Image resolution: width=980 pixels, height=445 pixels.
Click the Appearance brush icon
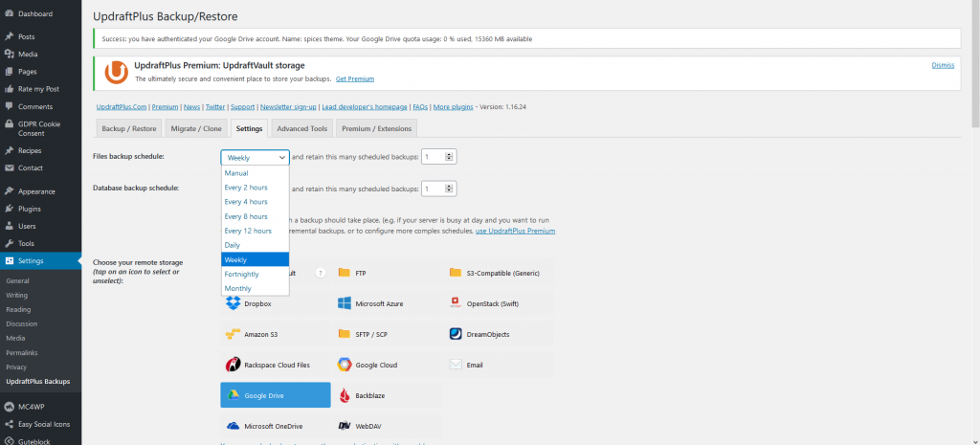click(x=9, y=191)
